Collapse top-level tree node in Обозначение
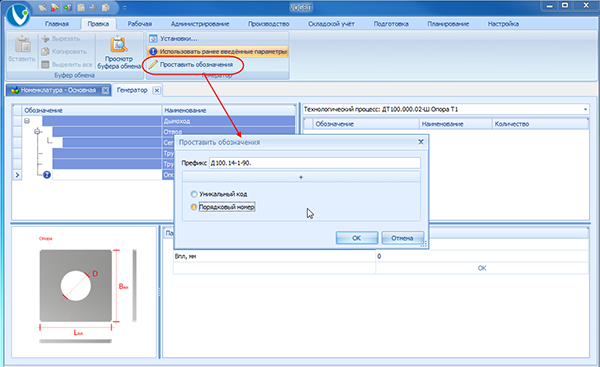The image size is (600, 367). pyautogui.click(x=27, y=121)
